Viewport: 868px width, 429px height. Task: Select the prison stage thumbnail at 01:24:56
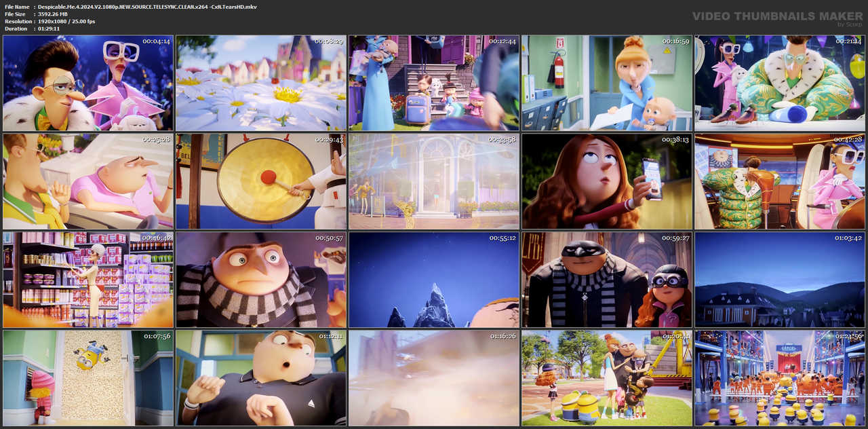780,378
